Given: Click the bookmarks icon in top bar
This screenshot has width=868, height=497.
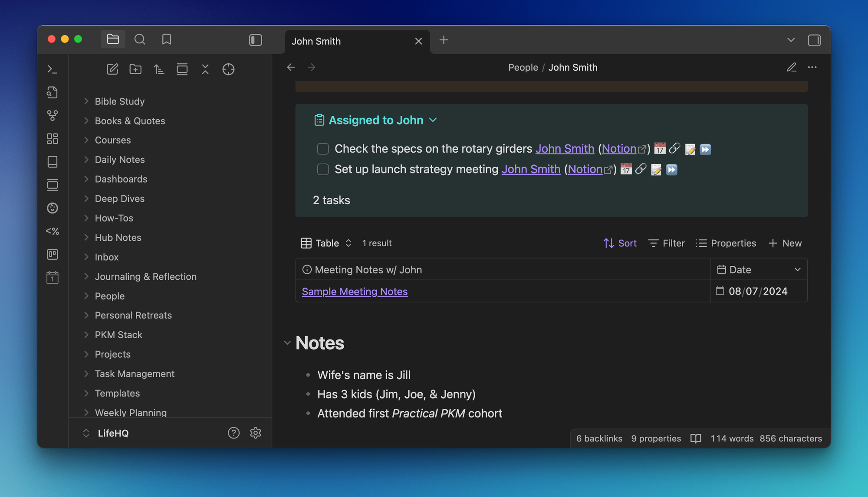Looking at the screenshot, I should click(x=166, y=40).
